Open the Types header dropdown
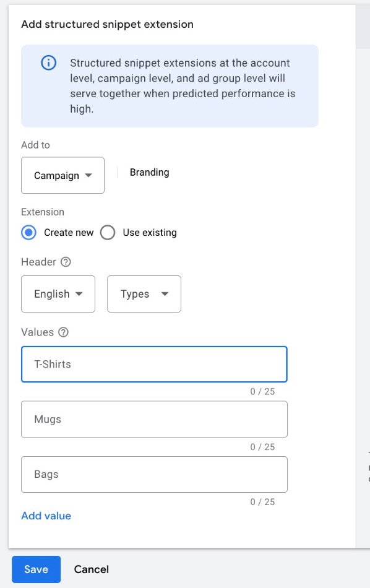This screenshot has width=370, height=588. tap(144, 294)
